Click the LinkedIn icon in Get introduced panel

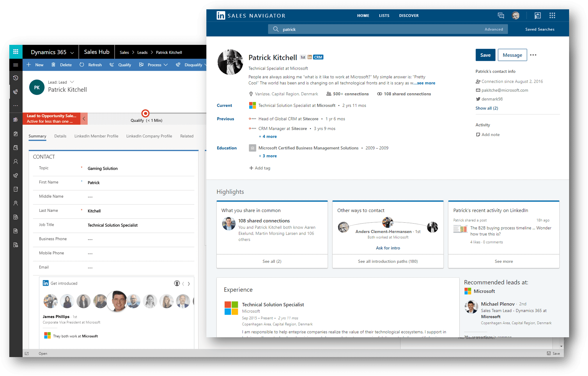click(46, 283)
